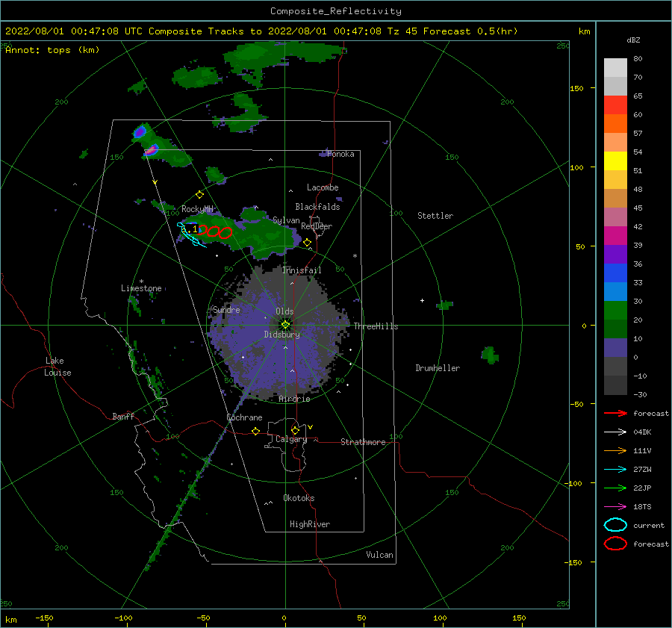This screenshot has width=672, height=628.
Task: Click the Vulcan label
Action: tap(379, 555)
